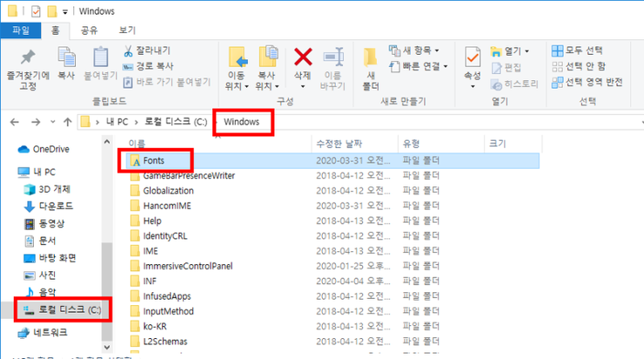The height and width of the screenshot is (359, 644).
Task: Open the 이동 위치 (Move to) menu
Action: (x=237, y=68)
